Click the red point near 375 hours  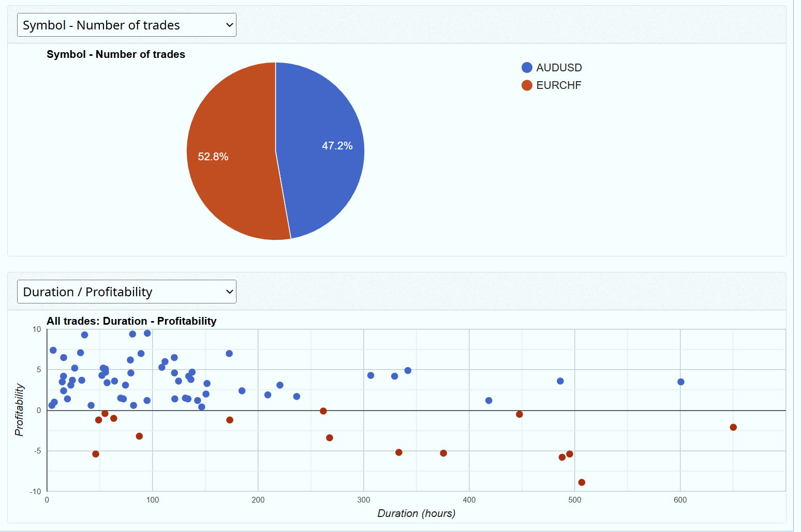443,453
